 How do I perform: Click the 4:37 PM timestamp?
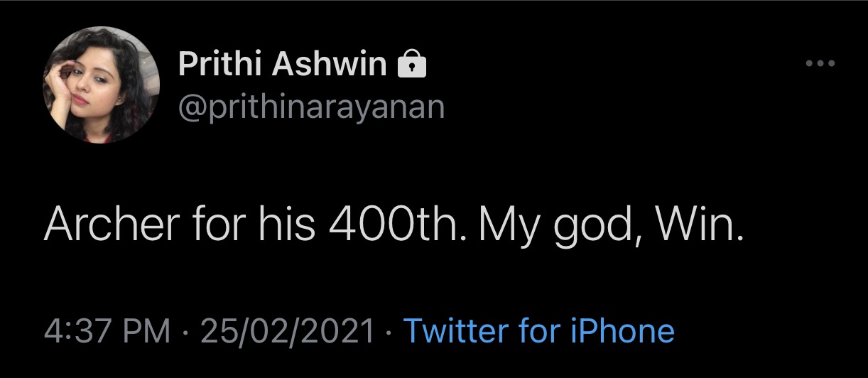click(107, 331)
